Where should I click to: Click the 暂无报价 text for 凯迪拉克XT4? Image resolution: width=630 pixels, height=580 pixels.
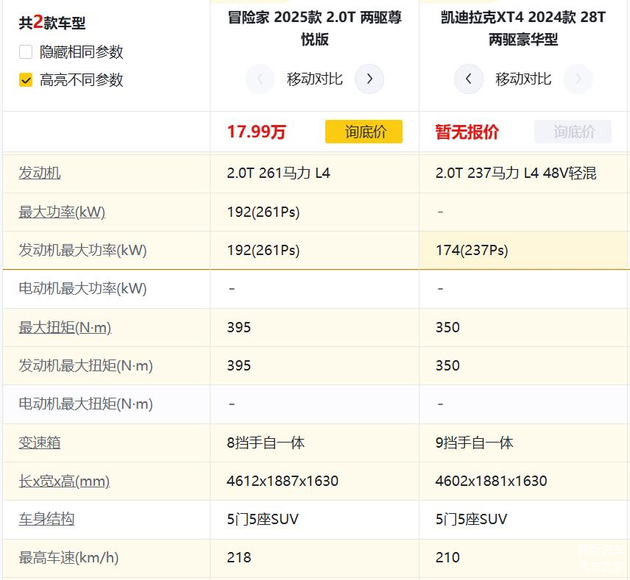pos(467,132)
